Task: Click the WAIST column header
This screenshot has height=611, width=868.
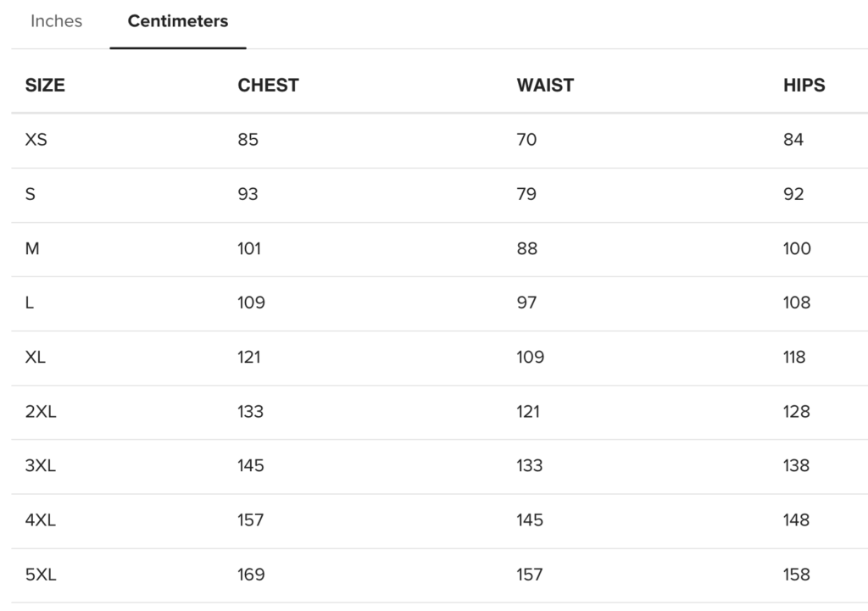Action: [545, 85]
